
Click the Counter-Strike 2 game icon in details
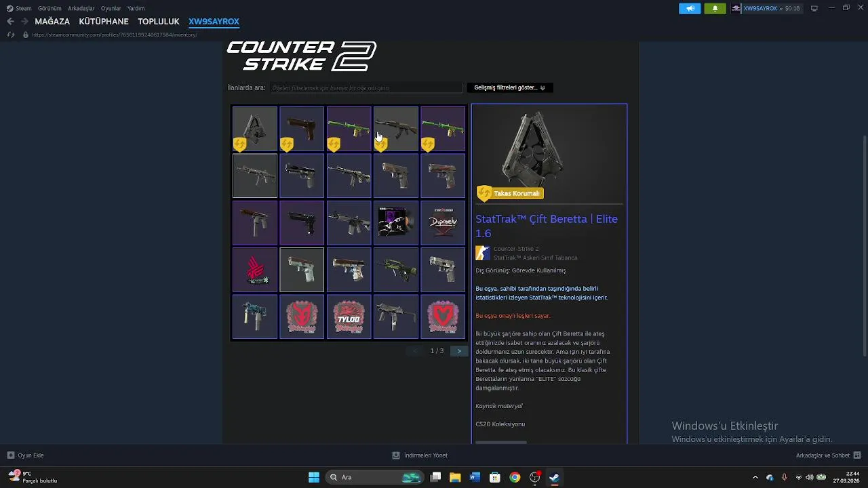483,253
